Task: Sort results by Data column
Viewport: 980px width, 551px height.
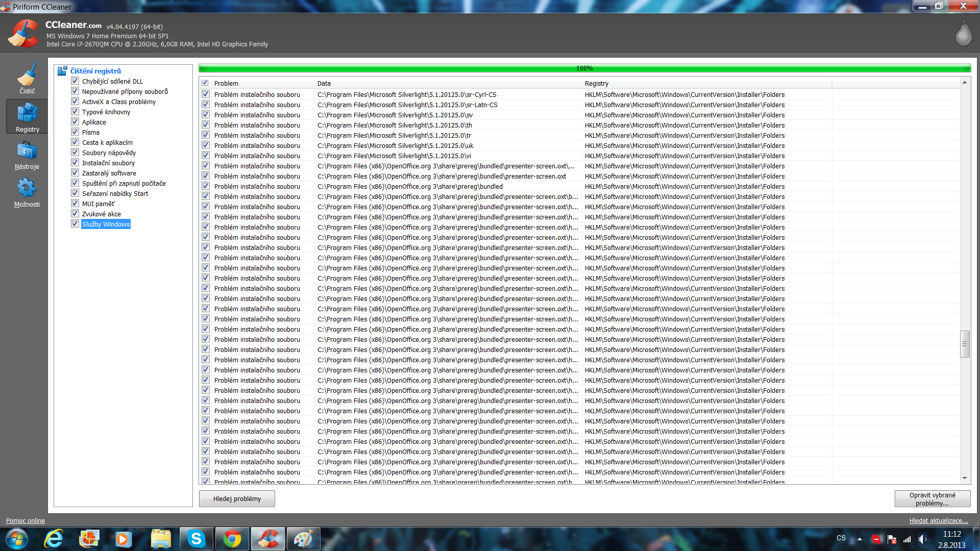Action: tap(448, 83)
